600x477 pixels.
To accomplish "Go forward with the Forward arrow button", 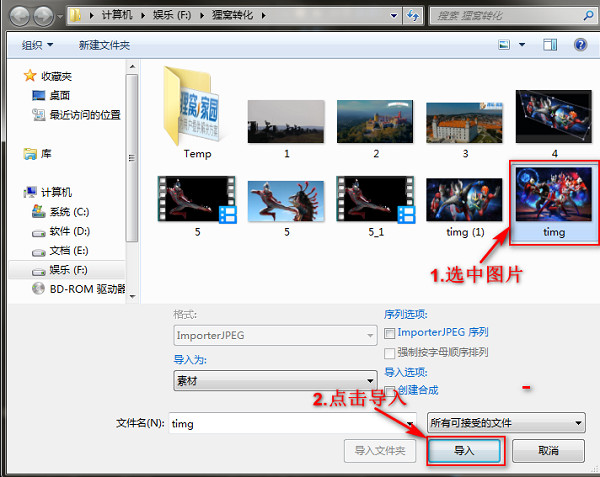I will (43, 16).
